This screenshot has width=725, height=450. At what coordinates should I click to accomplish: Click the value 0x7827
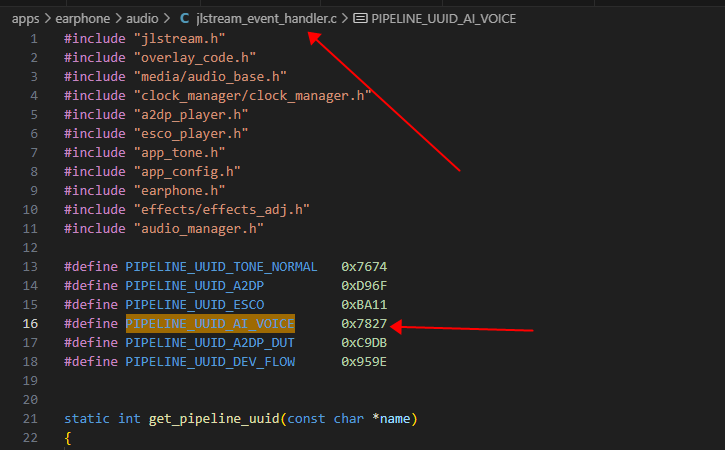coord(364,323)
